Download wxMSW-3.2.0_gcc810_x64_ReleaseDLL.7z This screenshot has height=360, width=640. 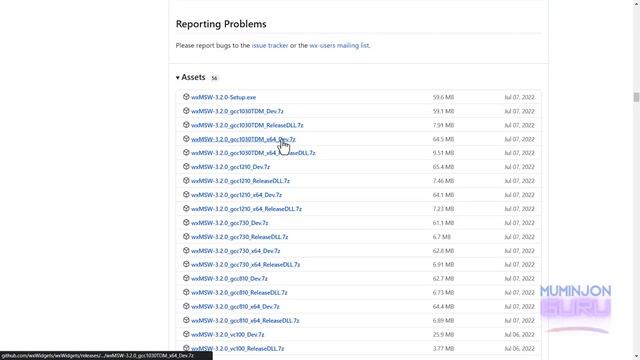[x=245, y=320]
